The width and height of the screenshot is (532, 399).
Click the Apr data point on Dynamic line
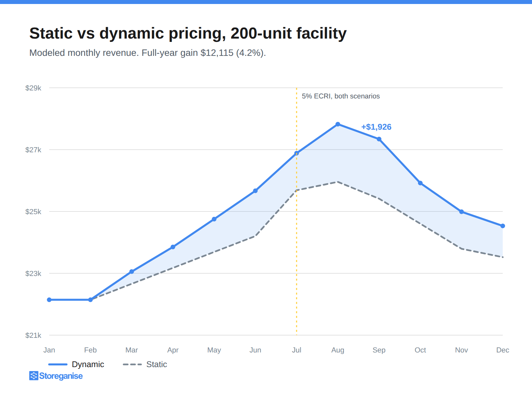pos(173,247)
